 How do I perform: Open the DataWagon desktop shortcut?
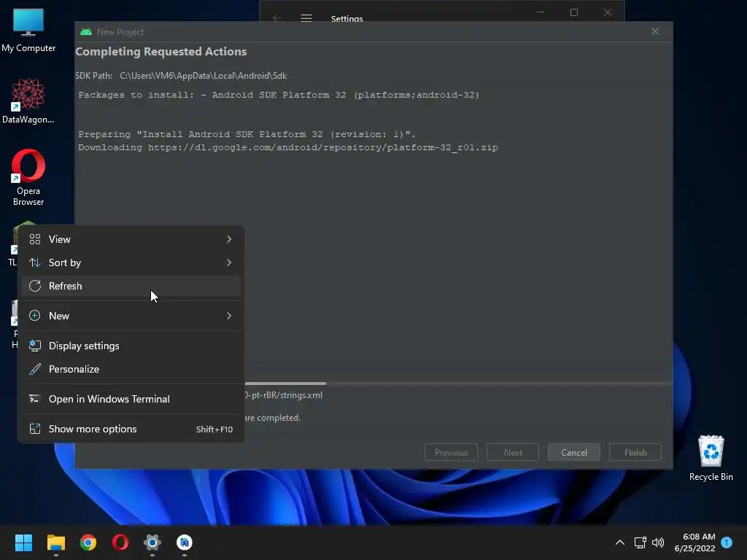[28, 101]
